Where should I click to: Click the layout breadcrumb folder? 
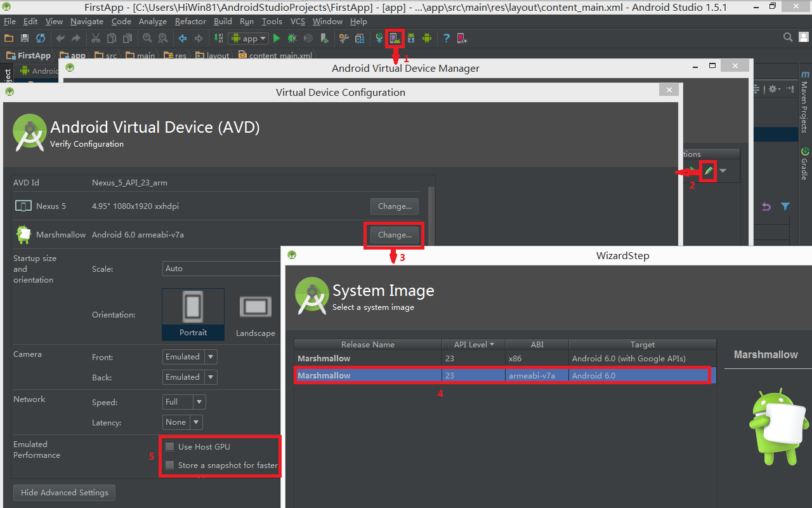(213, 56)
